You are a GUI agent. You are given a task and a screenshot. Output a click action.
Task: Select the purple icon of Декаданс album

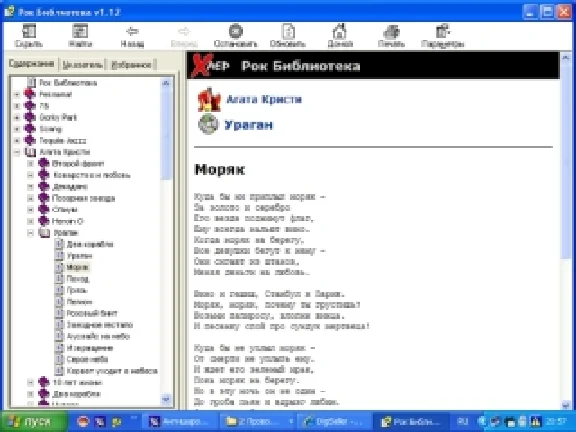[x=44, y=187]
